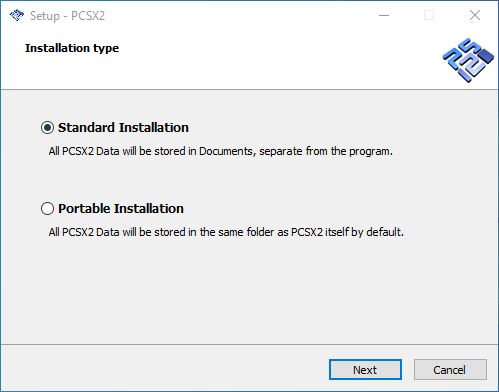Image resolution: width=499 pixels, height=392 pixels.
Task: Click the "Setup - PCSX2" title text
Action: tap(67, 16)
